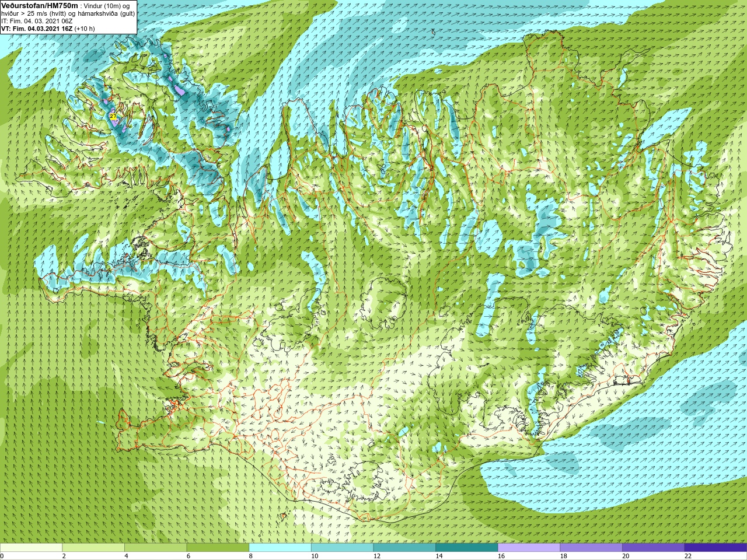Screen dimensions: 747x560
Task: Select the lavender 16–18 m/s swatch
Action: 529,547
